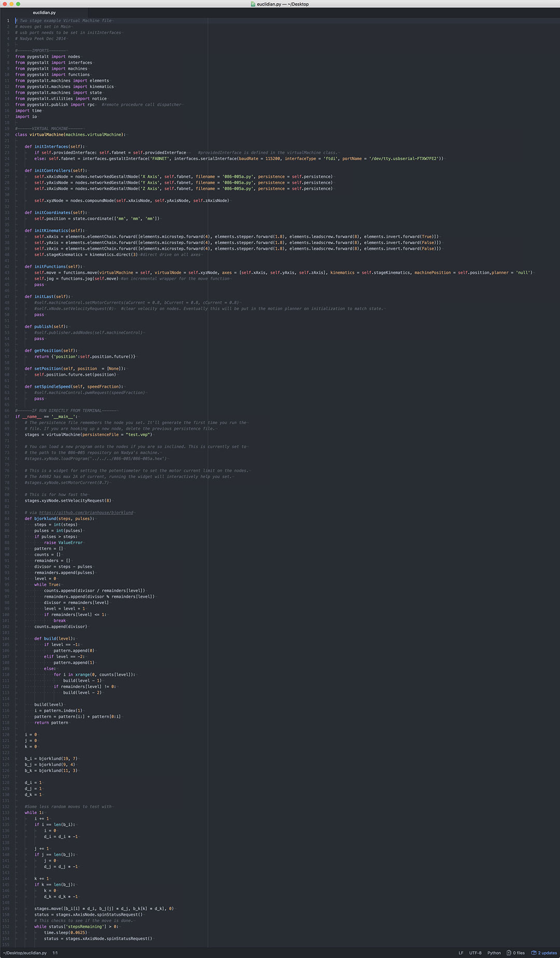
Task: Click the ~/Desktop/euclidian.py path in status bar
Action: [x=25, y=953]
